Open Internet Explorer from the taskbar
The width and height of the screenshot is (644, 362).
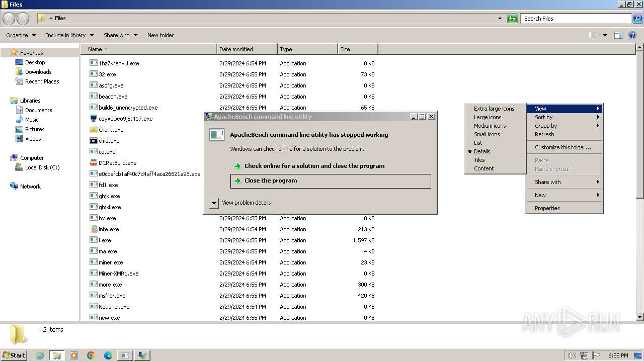(40, 355)
